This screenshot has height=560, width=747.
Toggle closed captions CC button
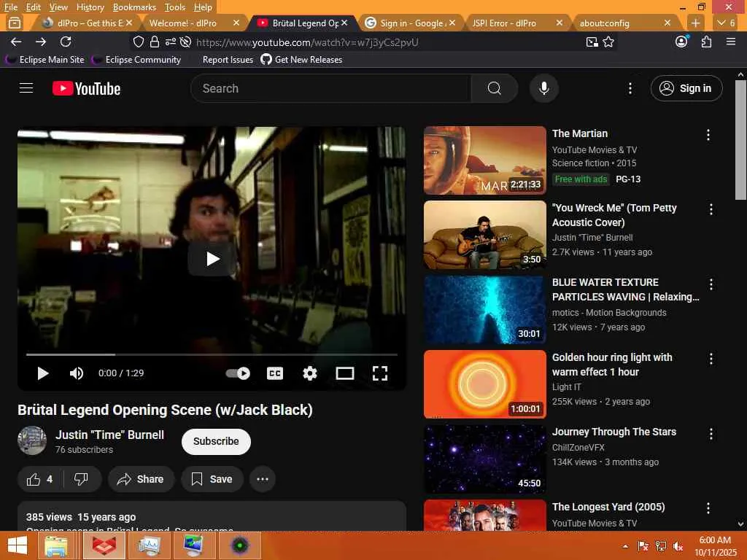[275, 373]
